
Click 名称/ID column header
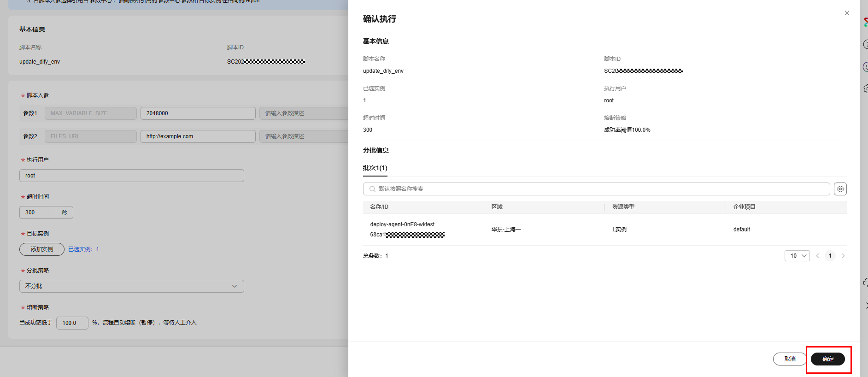click(x=379, y=207)
